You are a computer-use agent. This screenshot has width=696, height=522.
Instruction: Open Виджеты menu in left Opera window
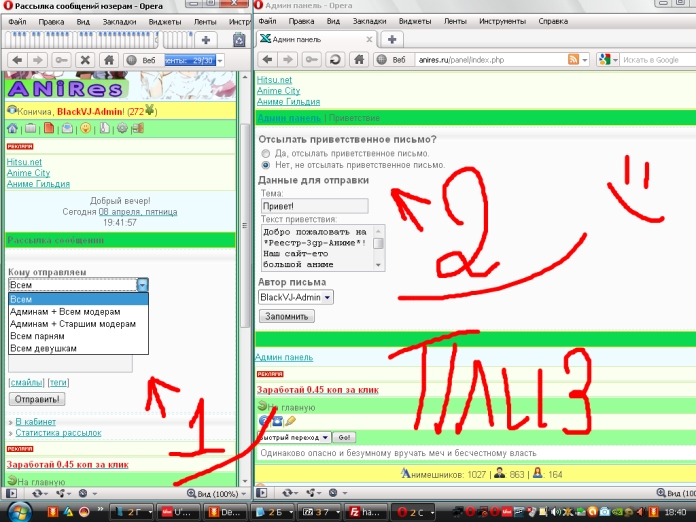[x=165, y=22]
